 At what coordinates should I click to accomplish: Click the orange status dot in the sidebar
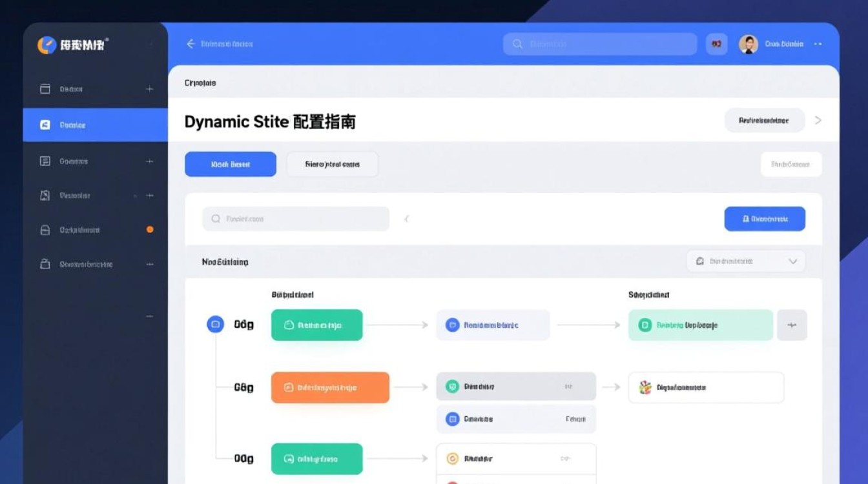point(150,230)
